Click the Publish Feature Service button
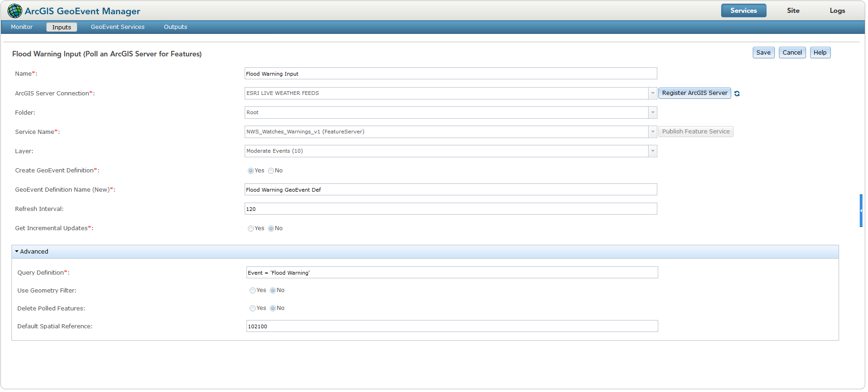868x392 pixels. click(x=696, y=132)
